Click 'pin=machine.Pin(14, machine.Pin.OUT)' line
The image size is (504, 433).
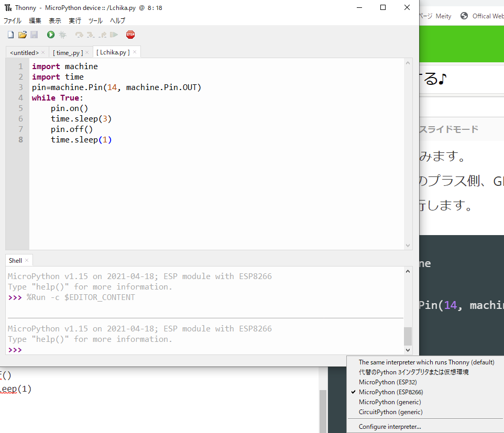point(116,87)
